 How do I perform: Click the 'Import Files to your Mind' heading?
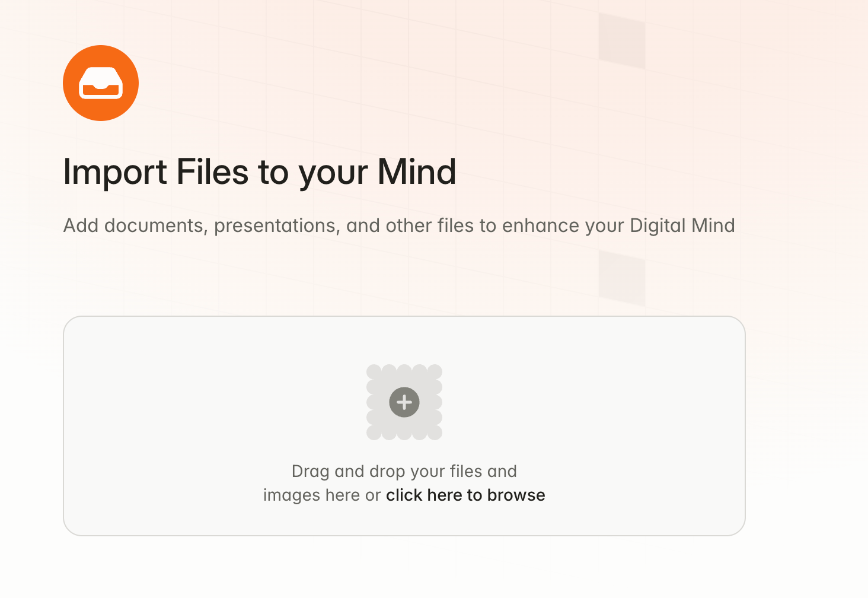tap(260, 172)
